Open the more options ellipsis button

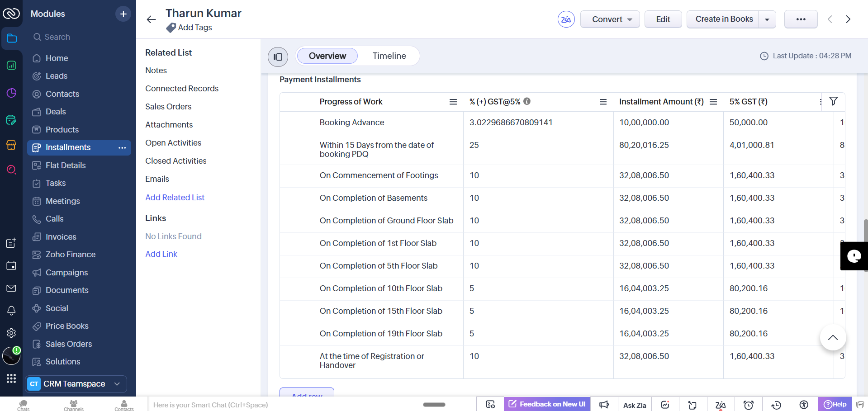coord(801,19)
